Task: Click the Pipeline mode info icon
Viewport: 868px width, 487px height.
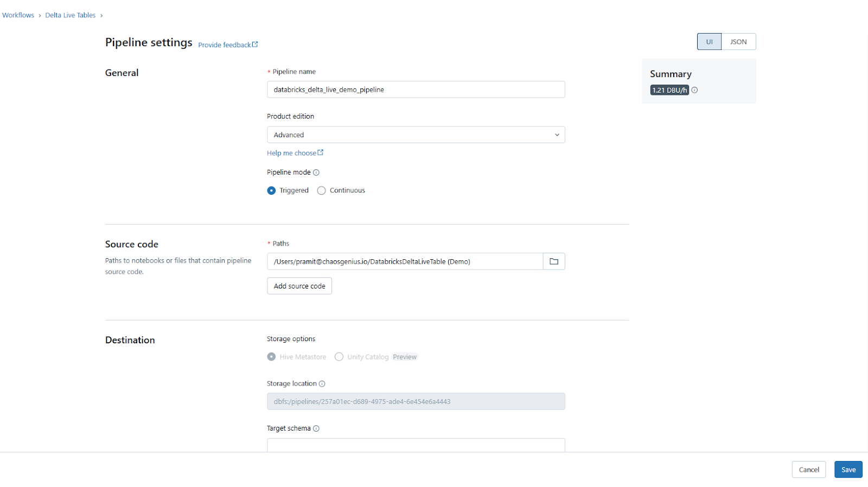Action: pyautogui.click(x=316, y=172)
